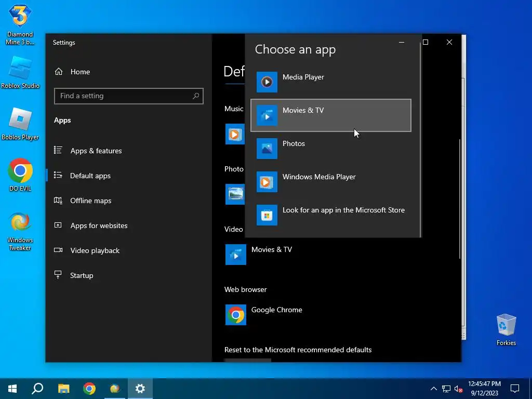Open Diamond Mine 3 desktop shortcut
The width and height of the screenshot is (532, 399).
(20, 25)
